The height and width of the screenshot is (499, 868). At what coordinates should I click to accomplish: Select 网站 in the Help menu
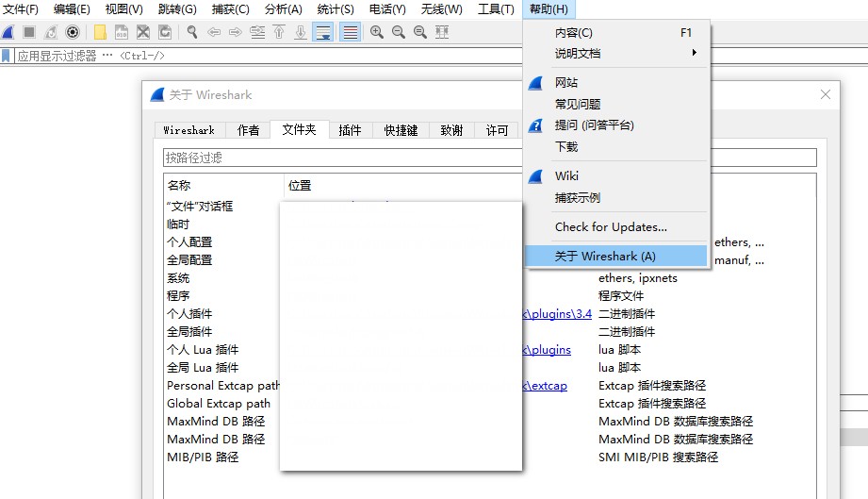[615, 83]
